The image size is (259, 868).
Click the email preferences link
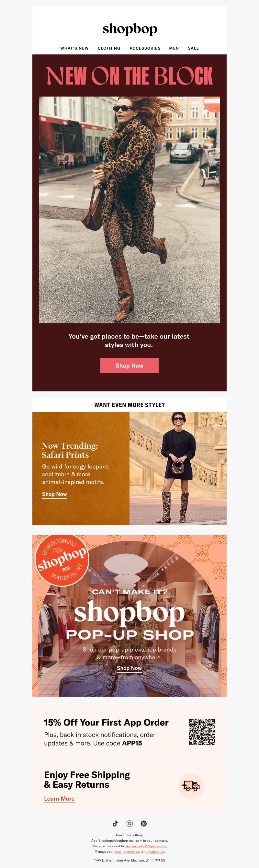click(127, 851)
